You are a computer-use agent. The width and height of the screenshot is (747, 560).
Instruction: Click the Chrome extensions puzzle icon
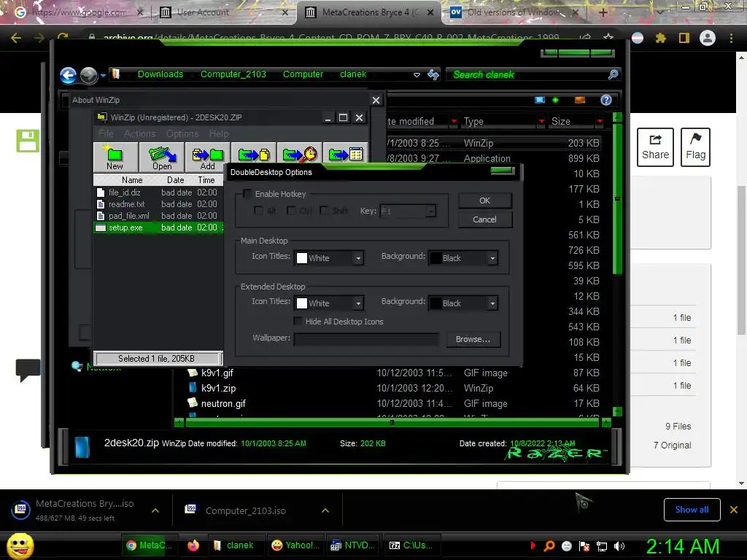(x=660, y=38)
